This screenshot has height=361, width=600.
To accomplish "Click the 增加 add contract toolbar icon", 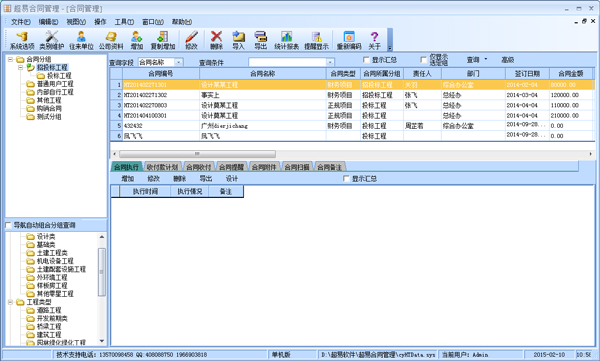I will 137,40.
